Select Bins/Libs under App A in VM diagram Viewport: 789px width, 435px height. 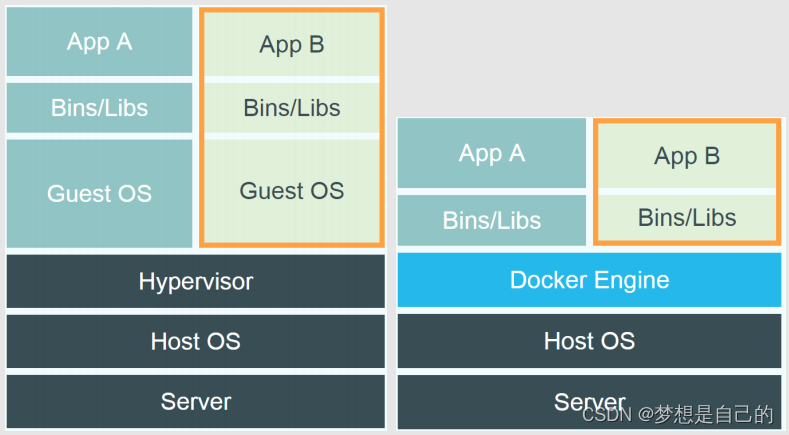coord(99,108)
